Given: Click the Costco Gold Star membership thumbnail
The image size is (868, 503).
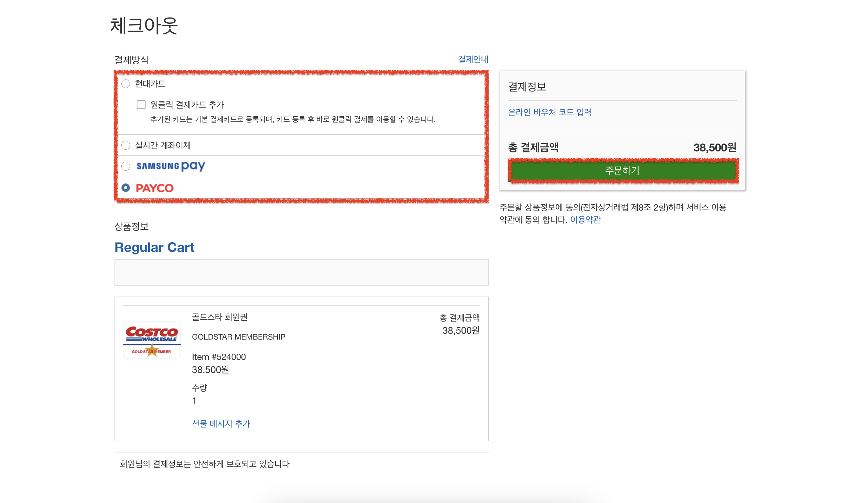Looking at the screenshot, I should tap(152, 340).
